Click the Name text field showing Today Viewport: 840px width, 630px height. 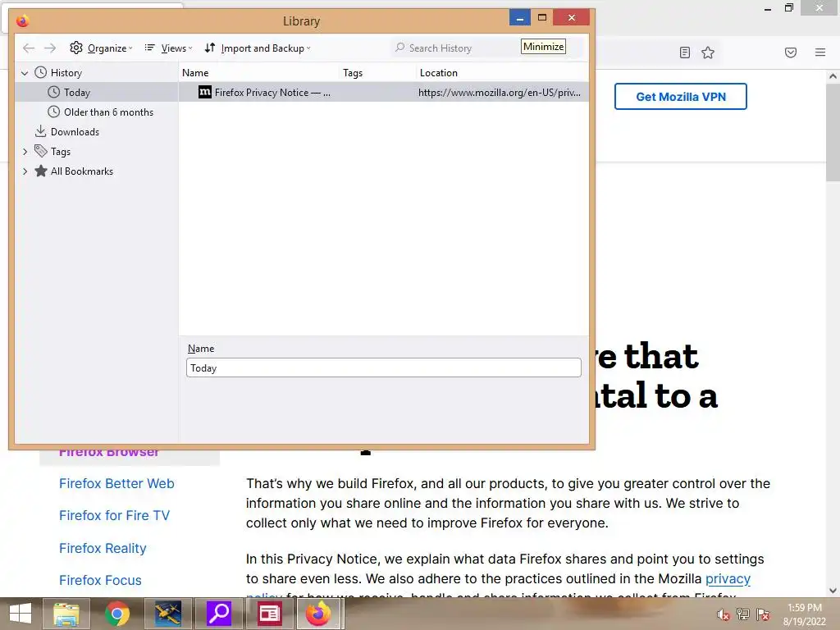384,367
